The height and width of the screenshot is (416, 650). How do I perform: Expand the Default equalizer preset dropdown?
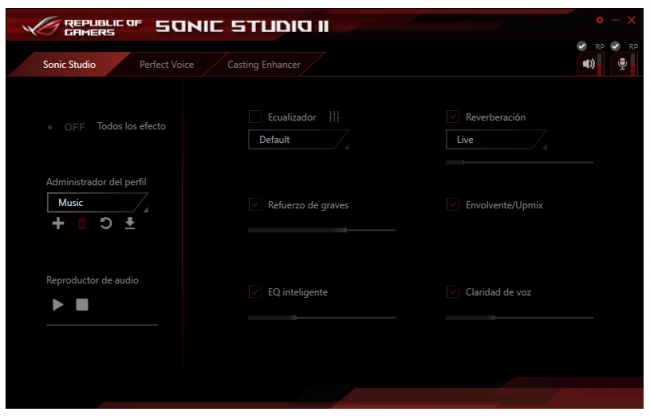(298, 140)
